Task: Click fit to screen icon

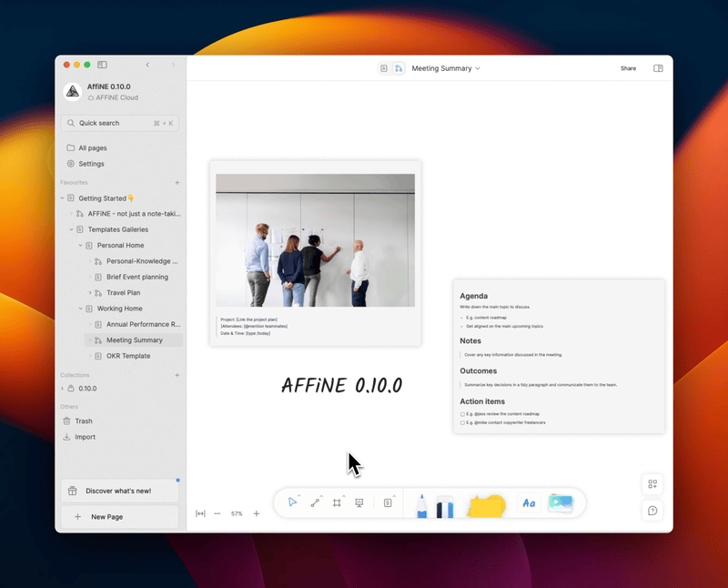Action: [200, 513]
